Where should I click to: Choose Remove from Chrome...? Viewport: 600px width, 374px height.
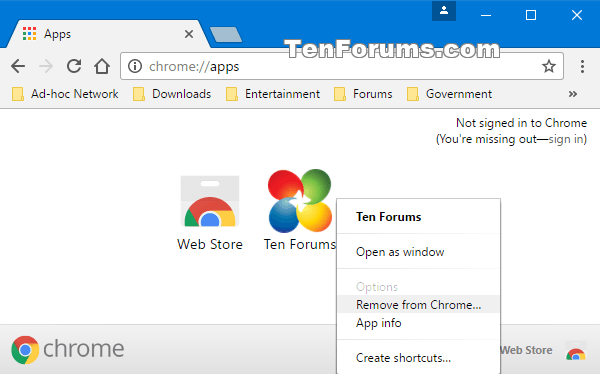tap(419, 304)
